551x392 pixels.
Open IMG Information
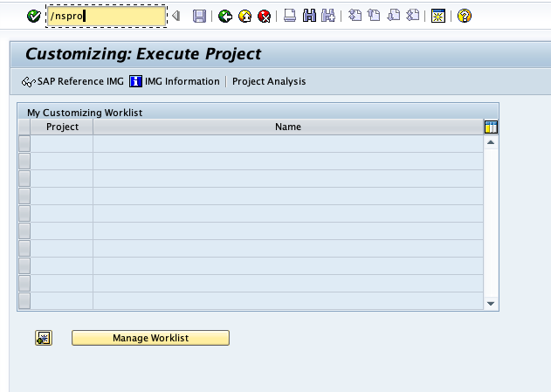pos(175,81)
